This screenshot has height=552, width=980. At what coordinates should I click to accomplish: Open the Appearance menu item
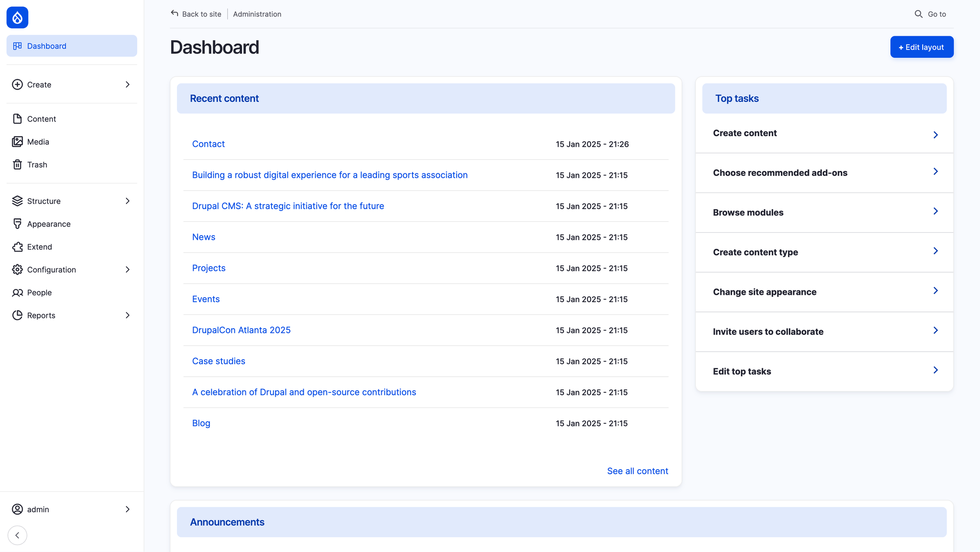(72, 224)
